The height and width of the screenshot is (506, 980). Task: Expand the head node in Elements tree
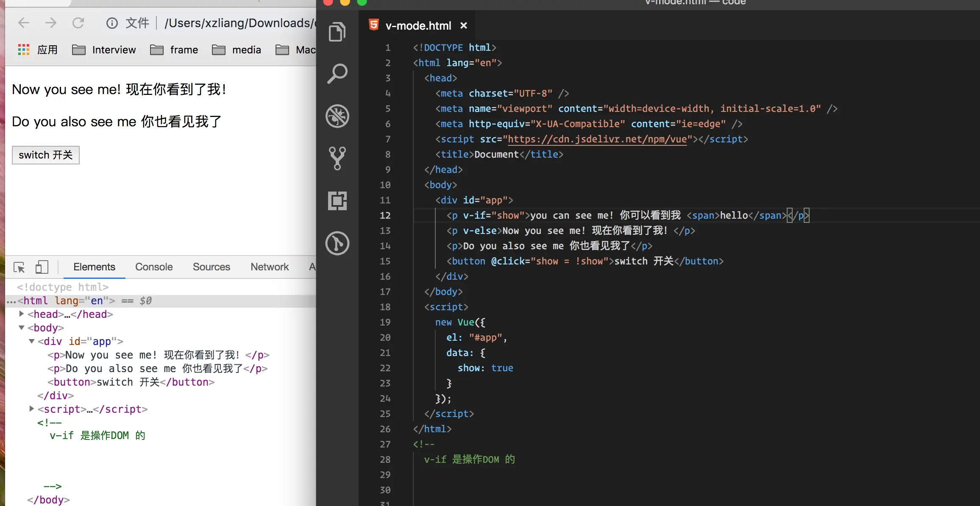click(22, 314)
